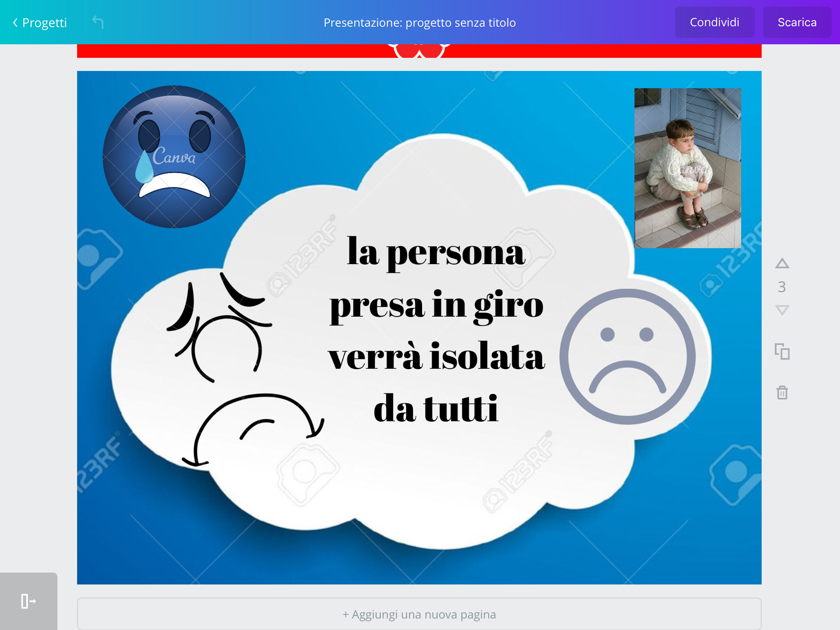Move page up with the triangle arrow
The height and width of the screenshot is (630, 840).
(x=782, y=263)
